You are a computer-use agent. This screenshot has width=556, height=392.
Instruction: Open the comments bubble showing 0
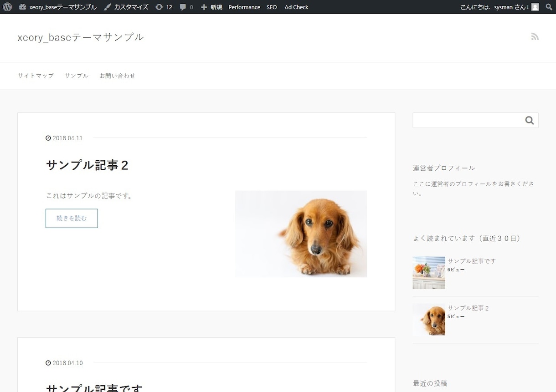click(x=186, y=7)
